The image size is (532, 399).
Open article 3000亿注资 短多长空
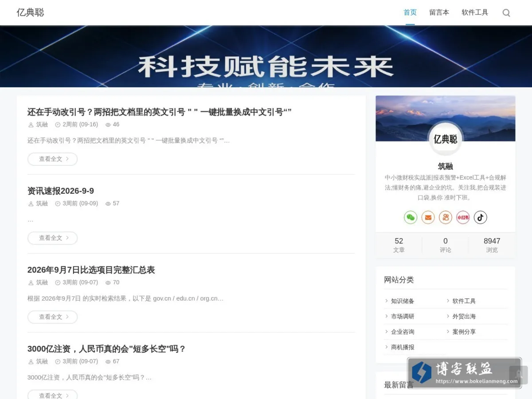pos(106,349)
